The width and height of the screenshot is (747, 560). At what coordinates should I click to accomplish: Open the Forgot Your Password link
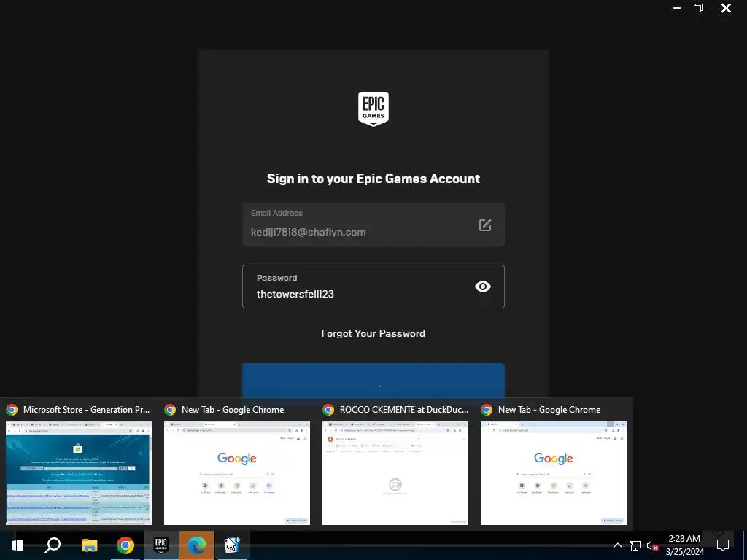click(x=373, y=333)
